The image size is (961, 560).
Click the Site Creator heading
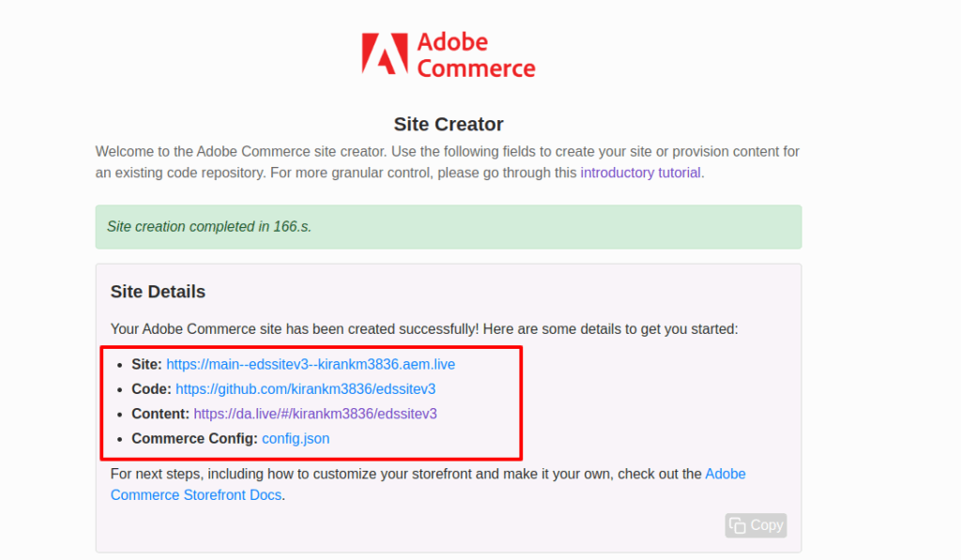449,124
